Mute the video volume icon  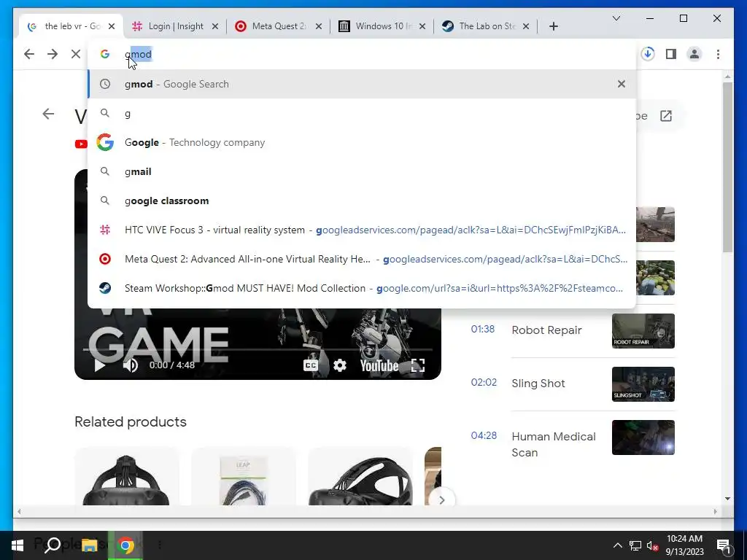pyautogui.click(x=131, y=365)
